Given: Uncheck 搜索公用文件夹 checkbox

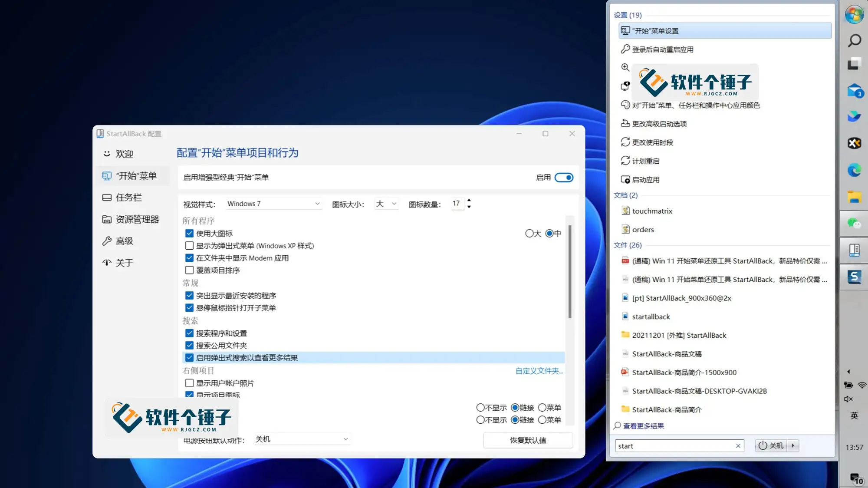Looking at the screenshot, I should pos(189,345).
